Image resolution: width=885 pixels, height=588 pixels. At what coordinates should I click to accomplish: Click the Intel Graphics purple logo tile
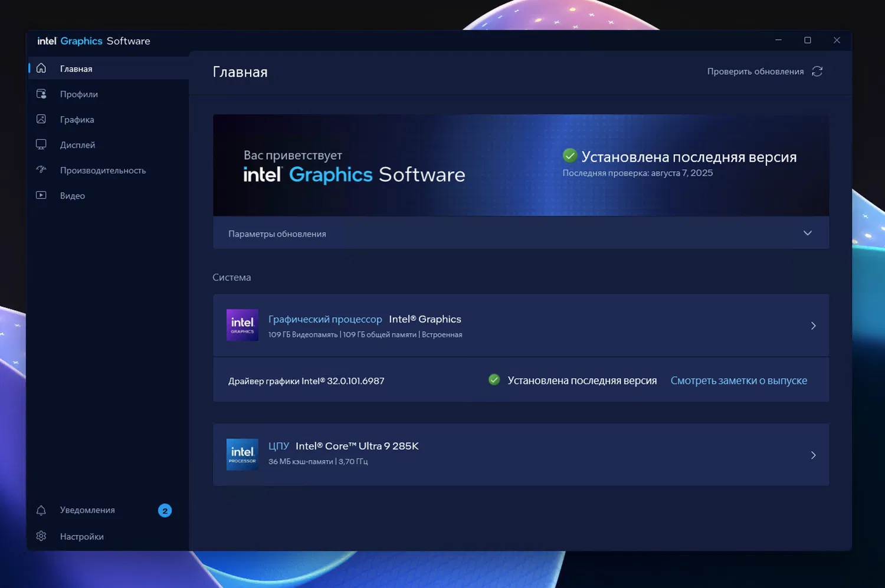(242, 325)
